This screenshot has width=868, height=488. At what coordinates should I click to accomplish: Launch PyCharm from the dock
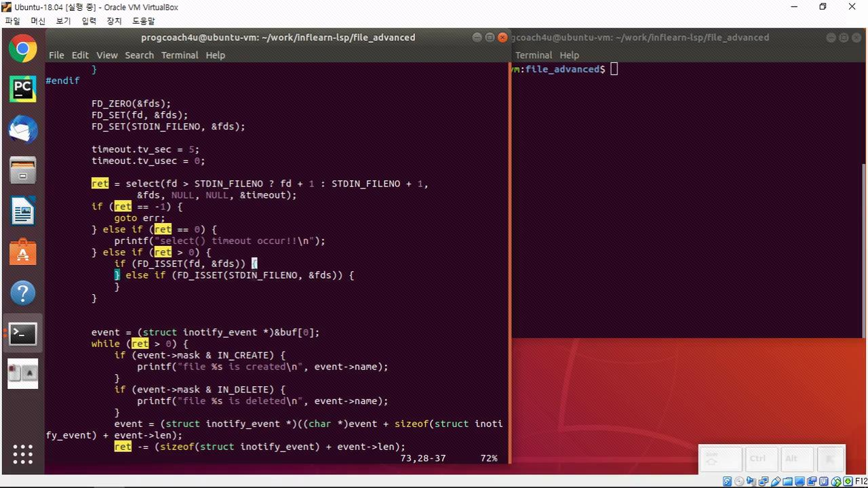(22, 89)
